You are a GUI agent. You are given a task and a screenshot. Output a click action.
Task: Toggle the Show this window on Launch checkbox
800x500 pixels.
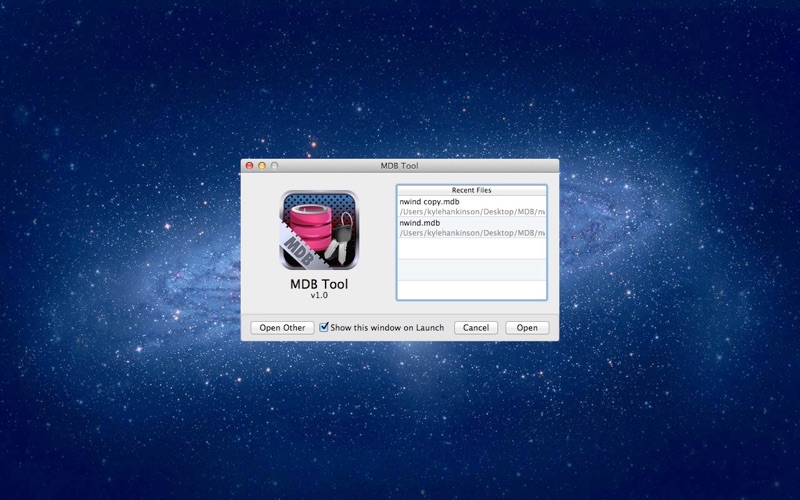click(324, 327)
